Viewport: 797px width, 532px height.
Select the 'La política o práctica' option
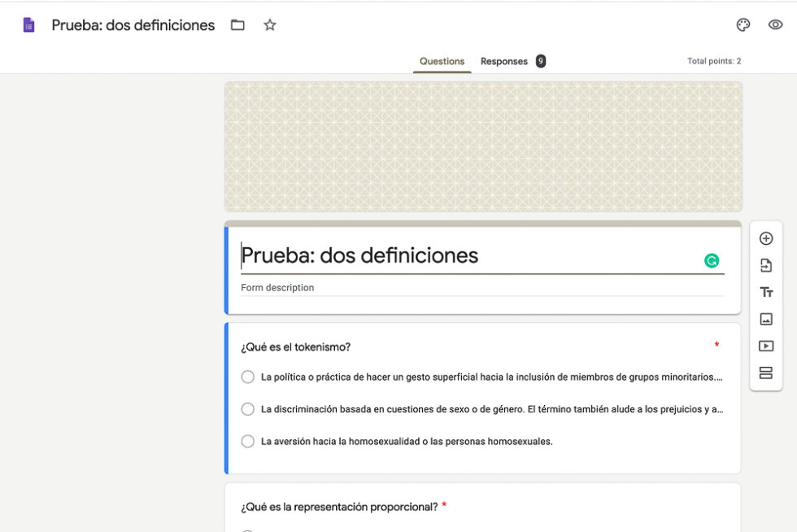[248, 377]
